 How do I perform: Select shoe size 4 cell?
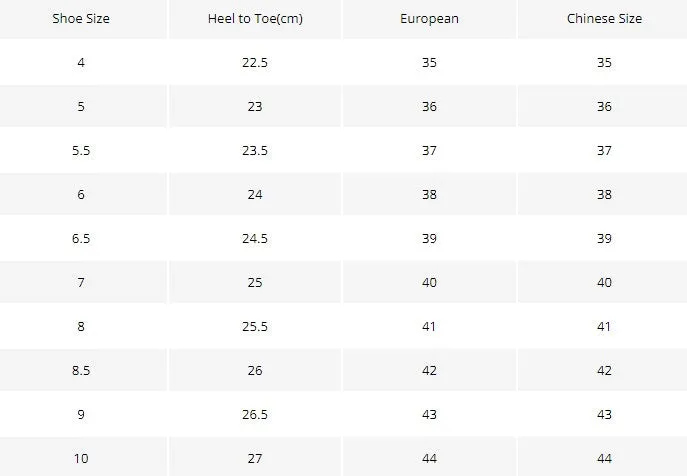(81, 62)
